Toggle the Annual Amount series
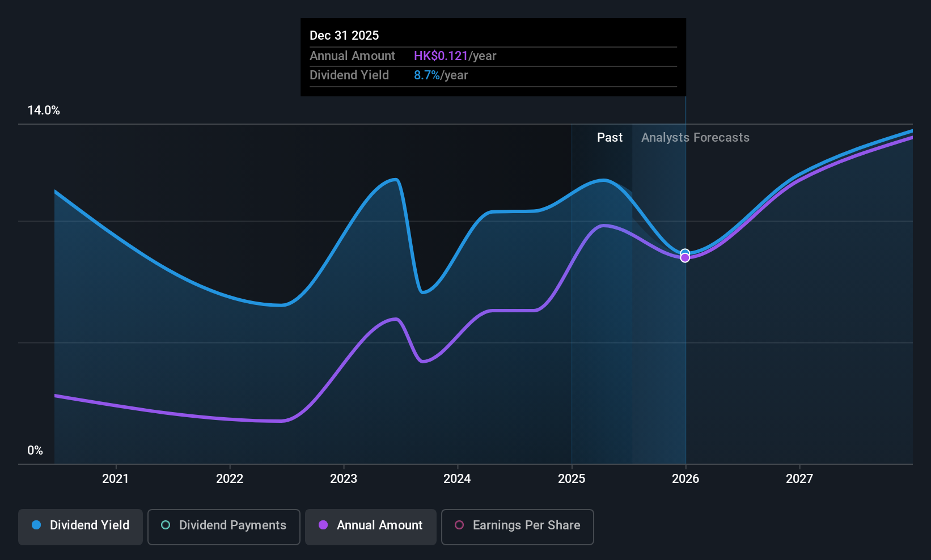 371,527
